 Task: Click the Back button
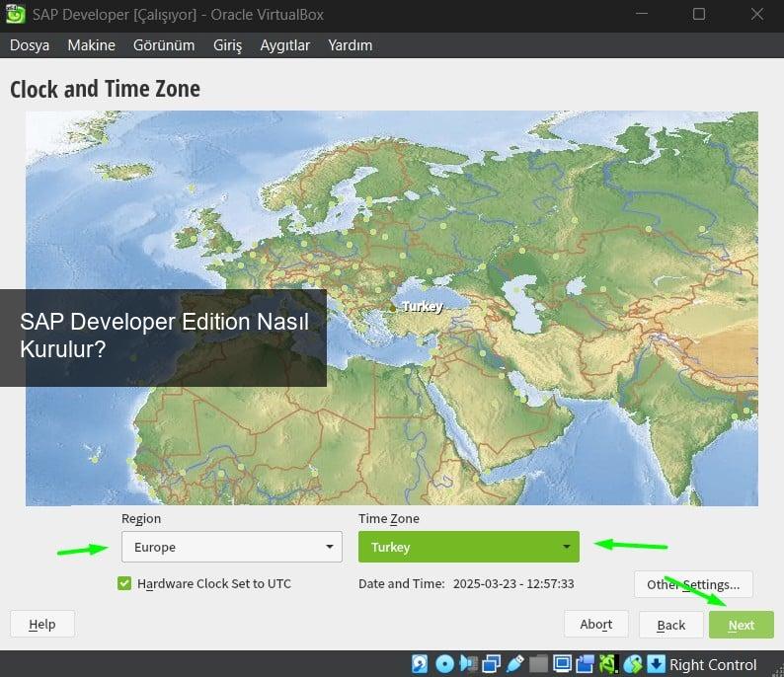click(x=670, y=625)
